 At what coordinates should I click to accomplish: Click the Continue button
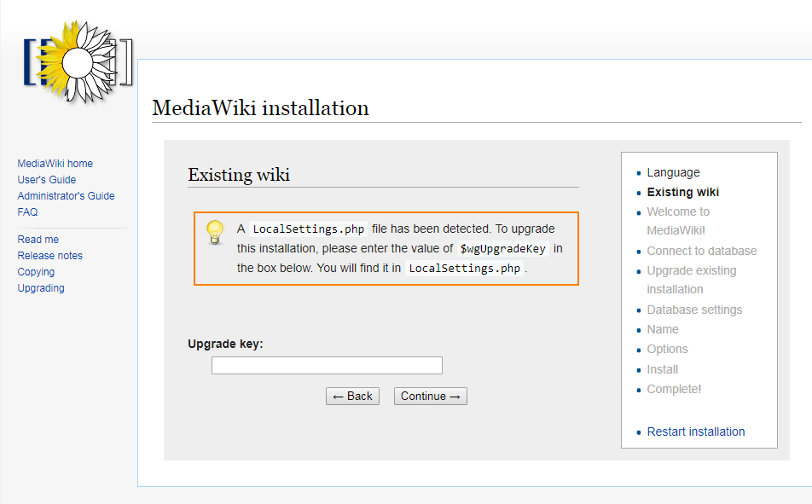point(431,397)
